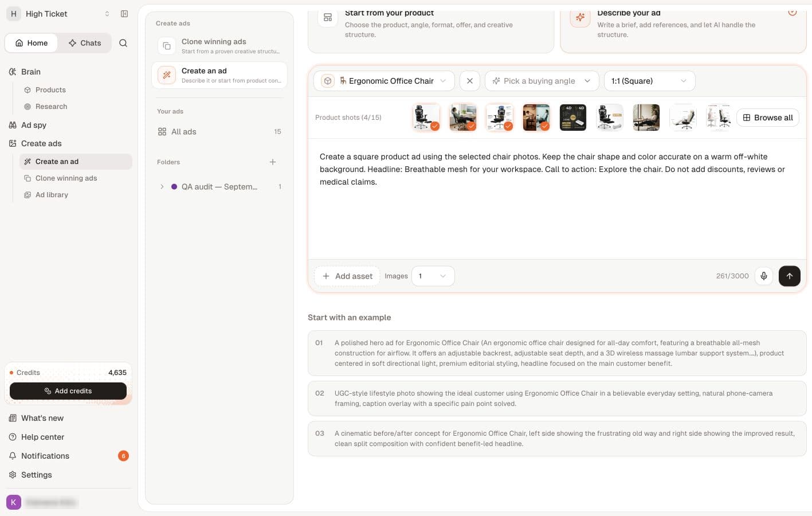Use example 01 polished hero ad
812x516 pixels.
pyautogui.click(x=557, y=353)
